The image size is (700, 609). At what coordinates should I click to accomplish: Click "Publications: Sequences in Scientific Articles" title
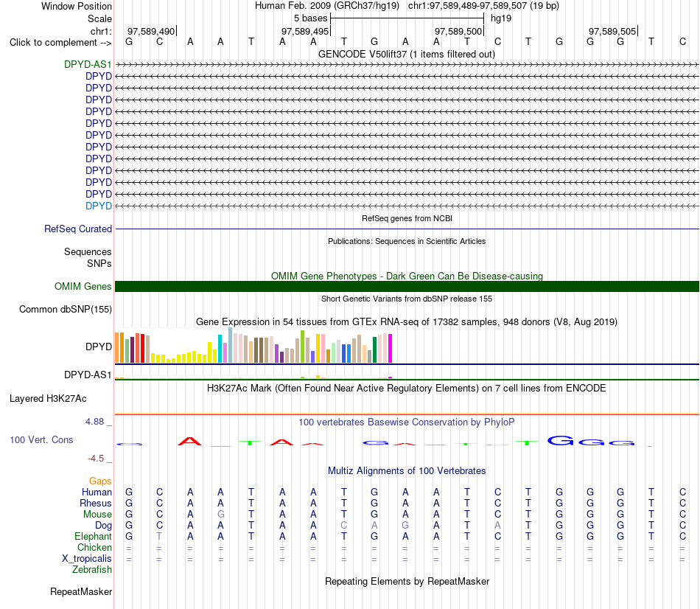point(407,241)
